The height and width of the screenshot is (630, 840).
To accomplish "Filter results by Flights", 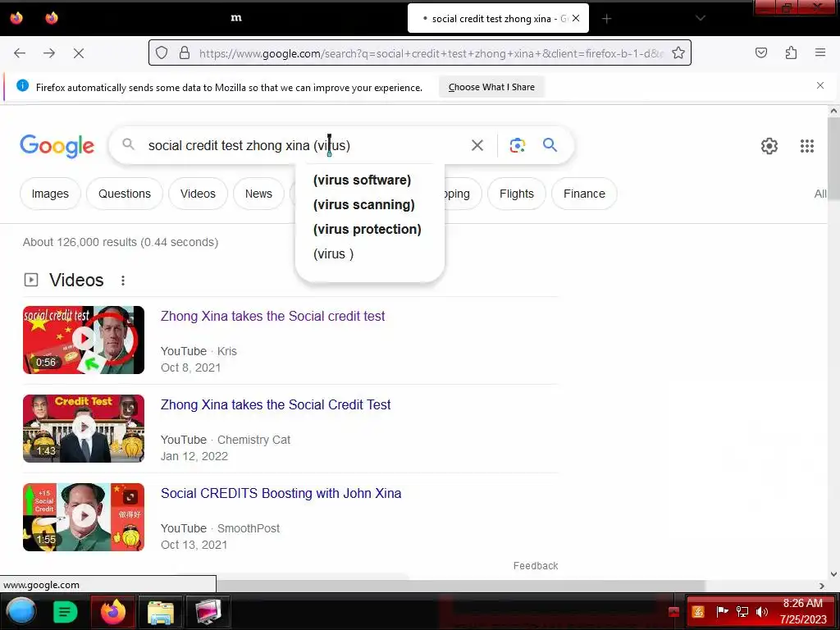I will (x=517, y=194).
